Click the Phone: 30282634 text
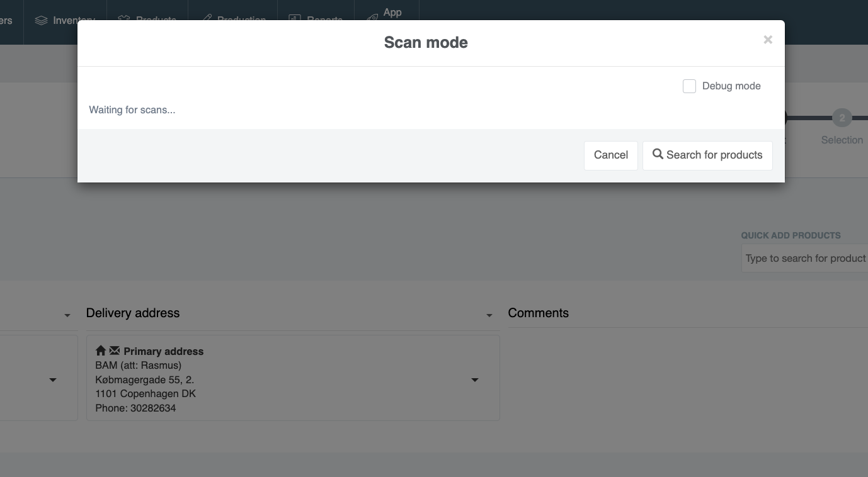This screenshot has width=868, height=477. pos(135,408)
